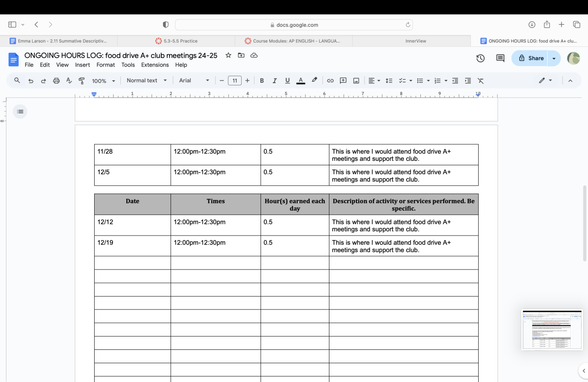588x382 pixels.
Task: Switch to the InnerView tab
Action: [x=412, y=41]
